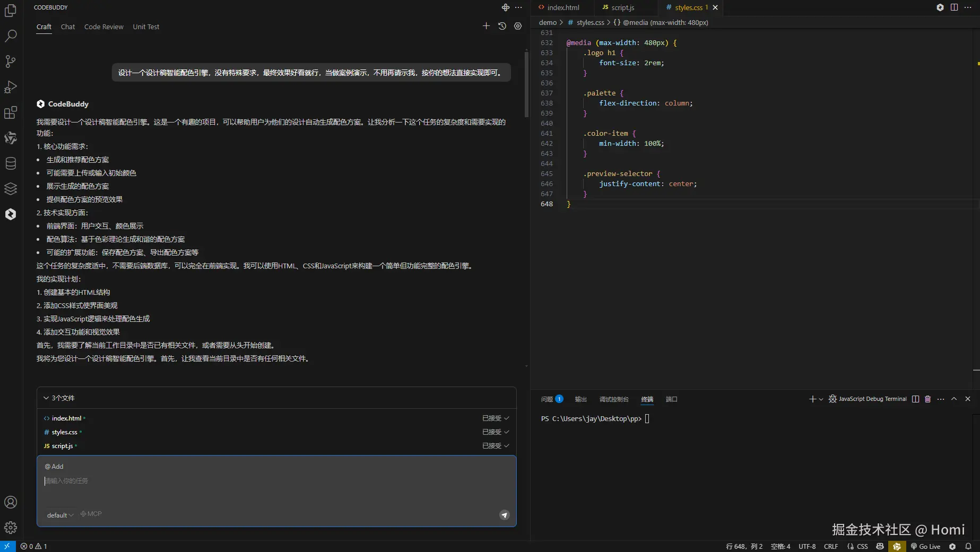Open Source Control in the activity bar

pos(11,62)
